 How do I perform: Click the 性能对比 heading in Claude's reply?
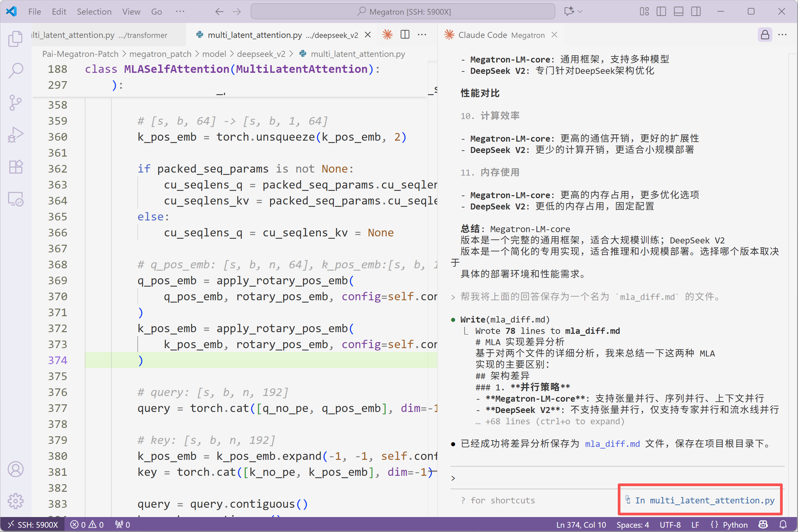[x=480, y=93]
